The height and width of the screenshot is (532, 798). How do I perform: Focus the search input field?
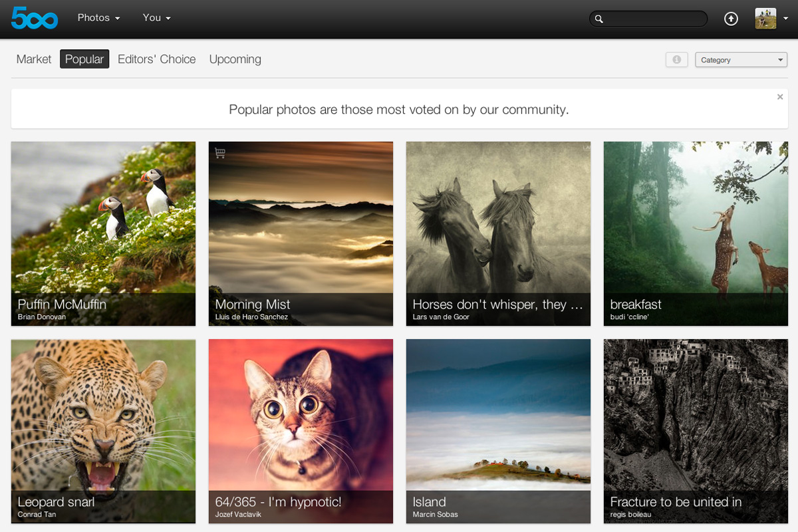click(654, 19)
